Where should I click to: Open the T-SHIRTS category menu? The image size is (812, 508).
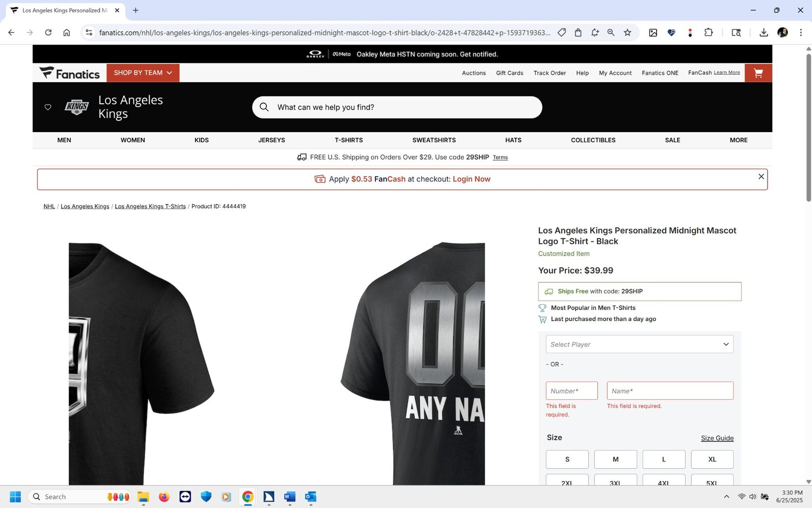point(349,140)
